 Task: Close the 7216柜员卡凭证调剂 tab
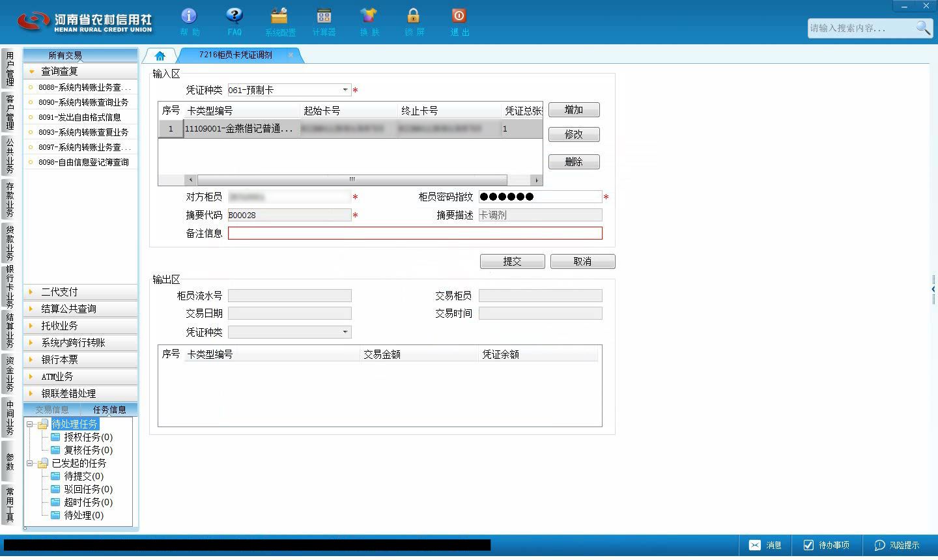291,55
